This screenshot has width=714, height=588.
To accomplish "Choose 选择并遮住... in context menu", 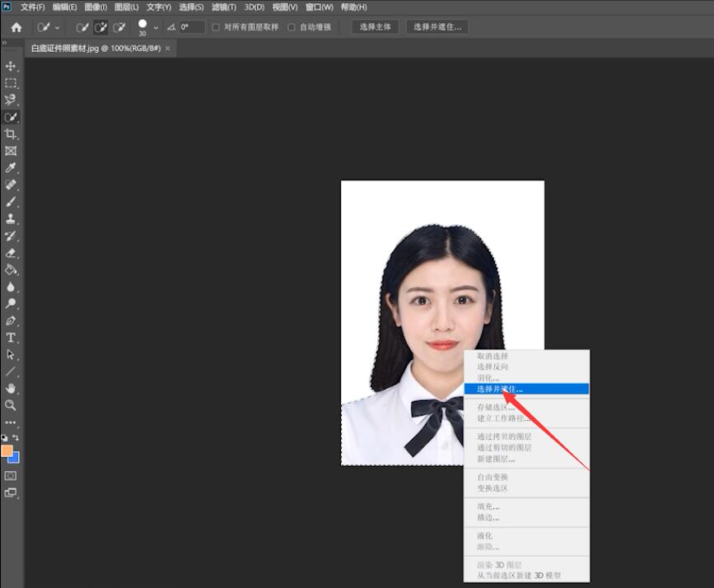I will pyautogui.click(x=526, y=389).
